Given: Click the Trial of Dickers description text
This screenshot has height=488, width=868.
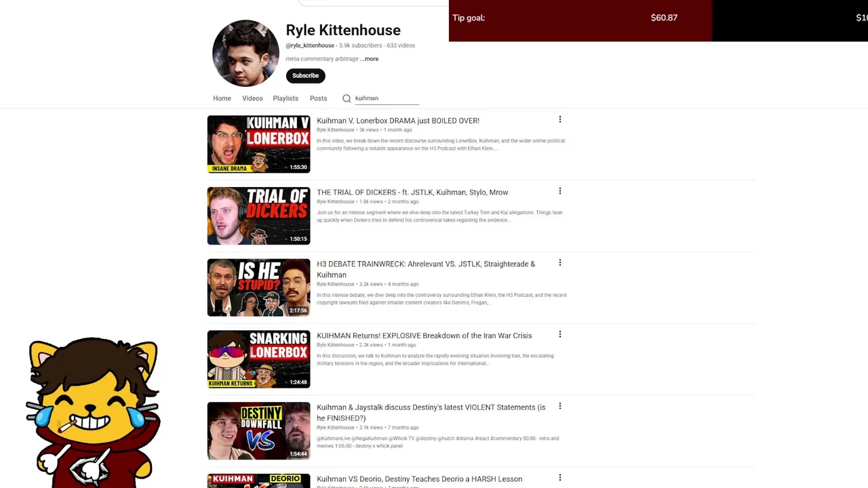Looking at the screenshot, I should [x=439, y=216].
